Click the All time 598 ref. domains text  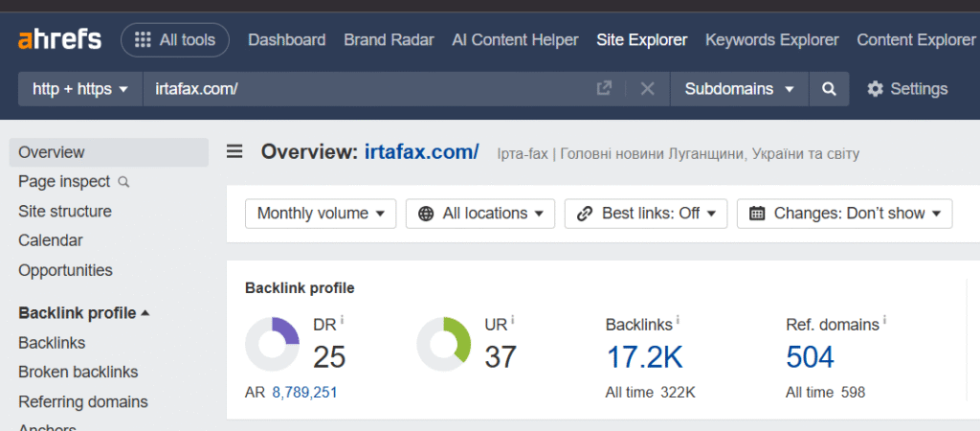826,393
